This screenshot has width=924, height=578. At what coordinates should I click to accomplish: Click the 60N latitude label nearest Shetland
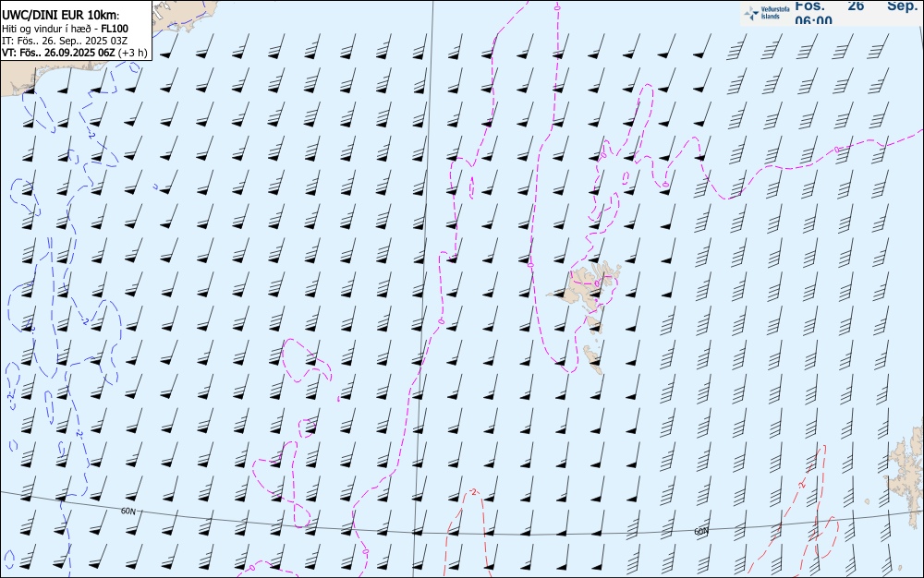(700, 532)
